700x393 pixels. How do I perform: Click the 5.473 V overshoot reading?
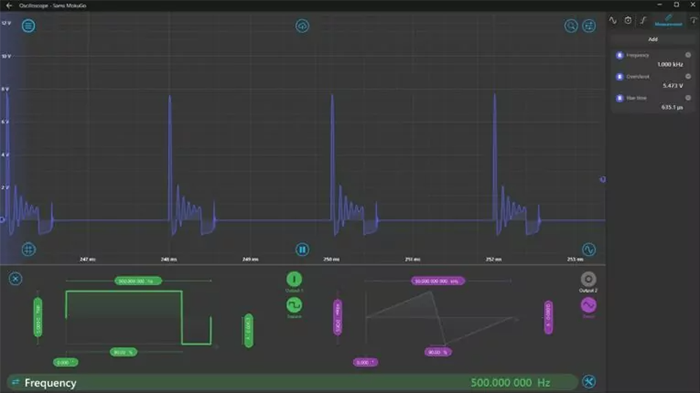point(672,86)
